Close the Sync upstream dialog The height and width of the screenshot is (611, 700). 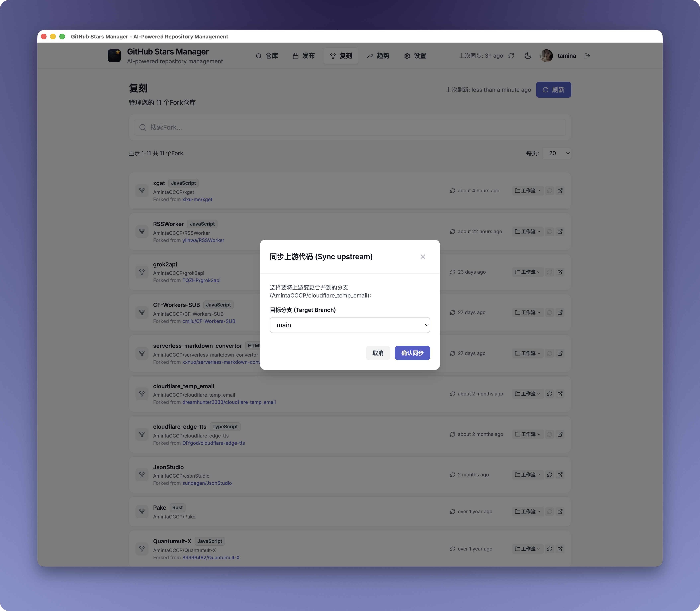tap(423, 257)
